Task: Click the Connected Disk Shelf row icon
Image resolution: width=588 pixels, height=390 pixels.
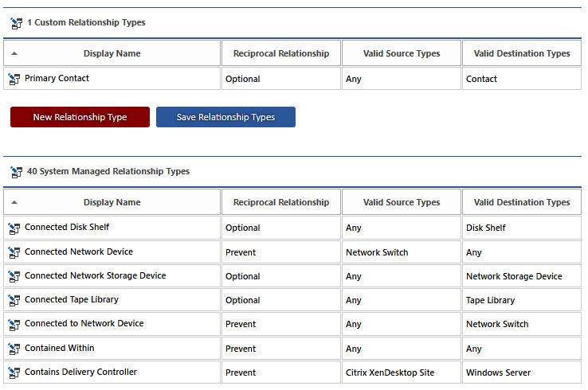Action: (14, 228)
